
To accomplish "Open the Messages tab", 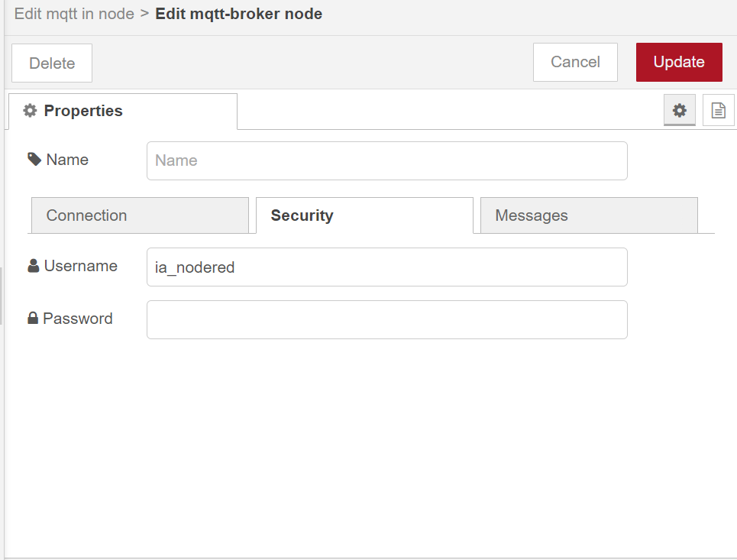I will point(589,215).
